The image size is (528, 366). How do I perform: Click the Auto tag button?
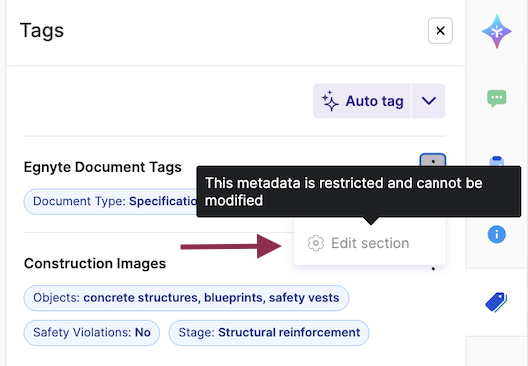pos(362,101)
